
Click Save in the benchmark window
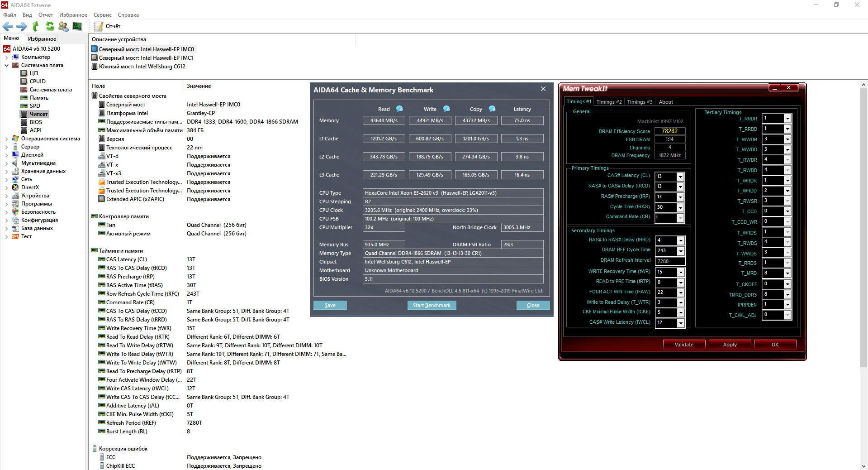330,305
